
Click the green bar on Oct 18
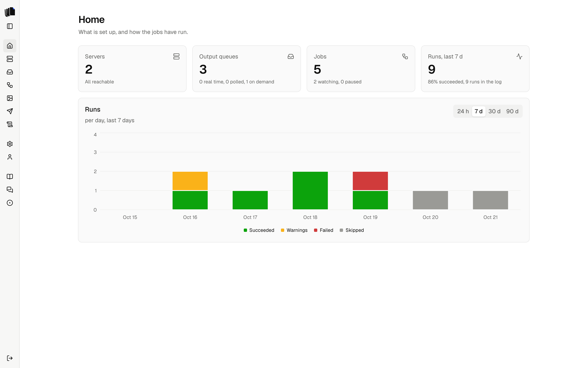[x=310, y=191]
